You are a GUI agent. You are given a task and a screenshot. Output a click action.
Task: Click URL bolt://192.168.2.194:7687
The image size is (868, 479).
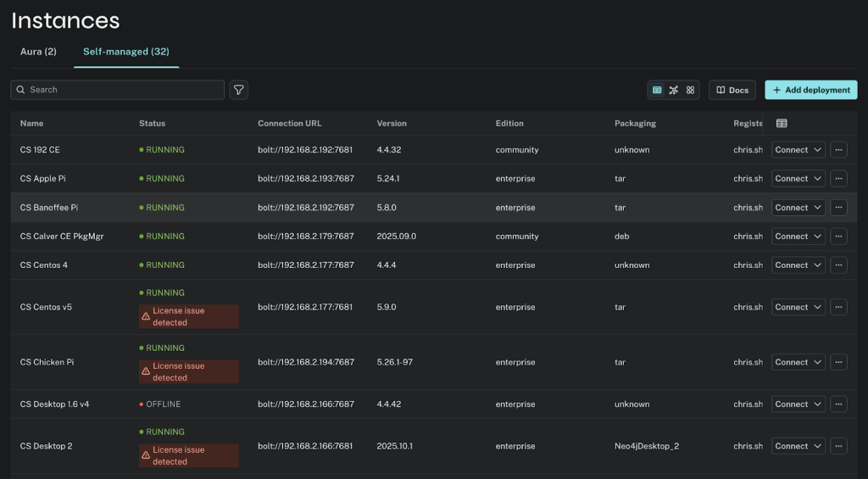[305, 362]
